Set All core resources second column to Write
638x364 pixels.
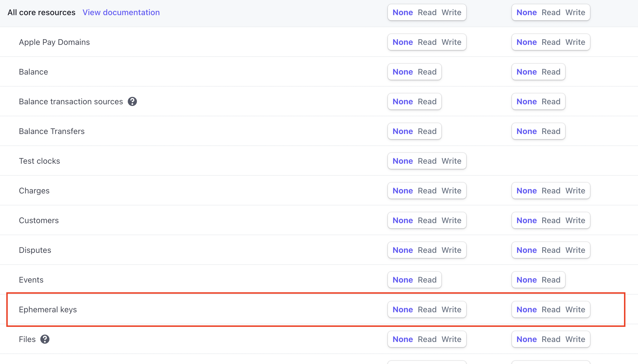pos(575,12)
